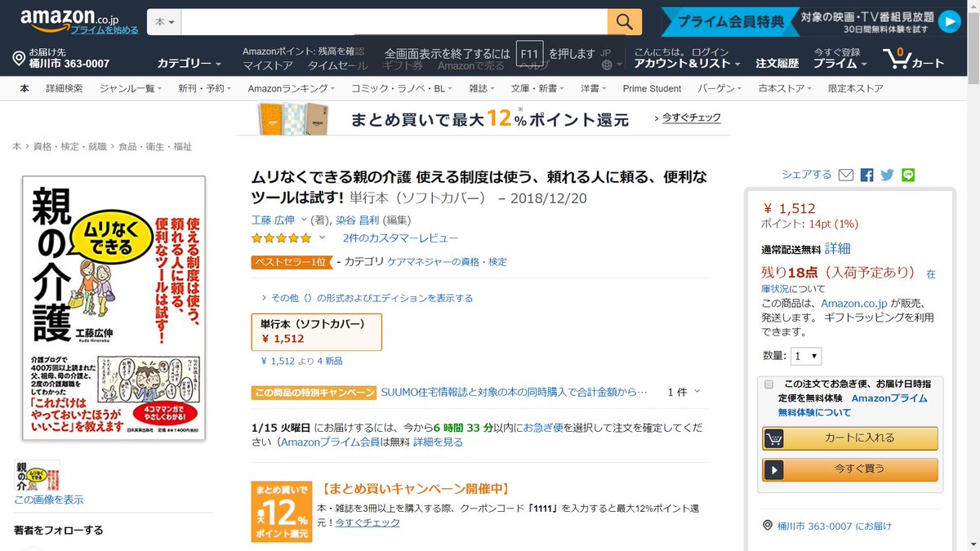Image resolution: width=980 pixels, height=551 pixels.
Task: Open the quantity 数量 dropdown
Action: 806,356
